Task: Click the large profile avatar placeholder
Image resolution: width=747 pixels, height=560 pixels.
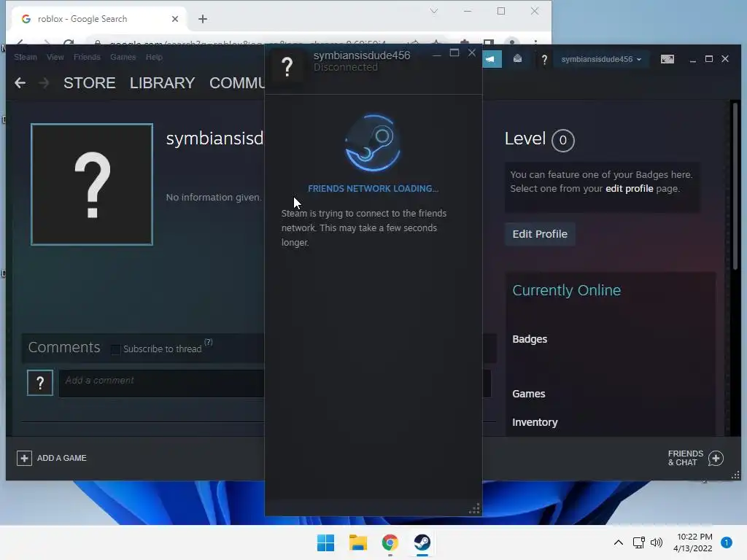Action: 92,184
